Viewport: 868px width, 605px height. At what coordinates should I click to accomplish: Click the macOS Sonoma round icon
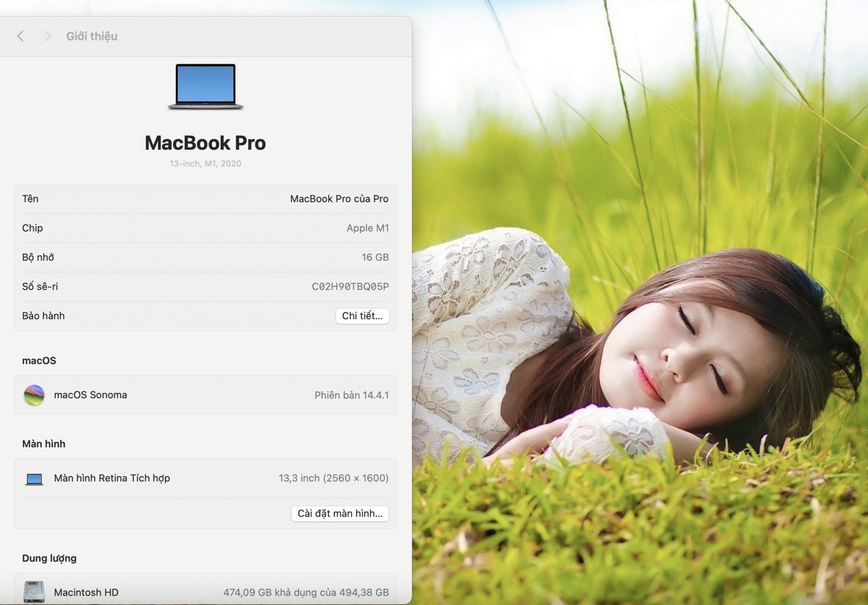34,395
